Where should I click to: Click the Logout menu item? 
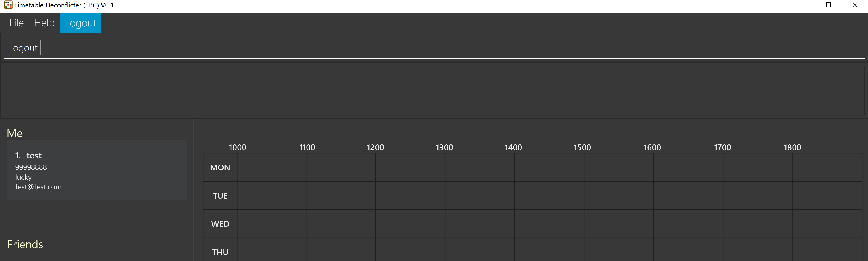coord(80,23)
